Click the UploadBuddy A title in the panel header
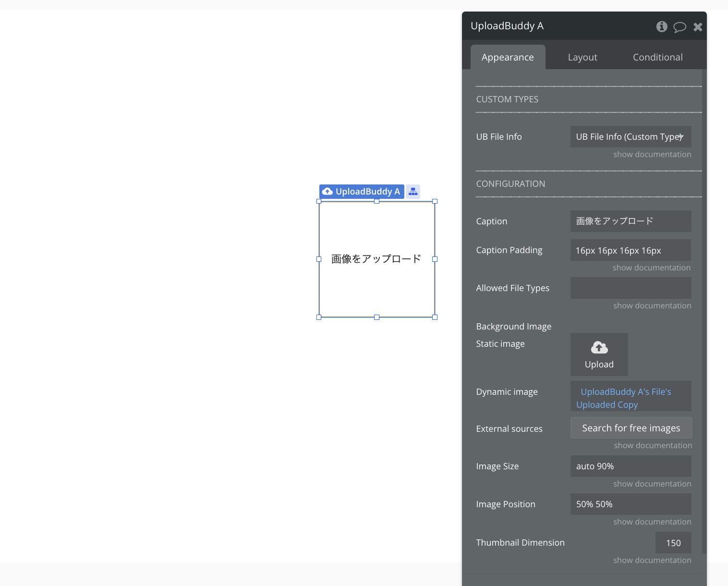This screenshot has height=586, width=728. pyautogui.click(x=507, y=26)
